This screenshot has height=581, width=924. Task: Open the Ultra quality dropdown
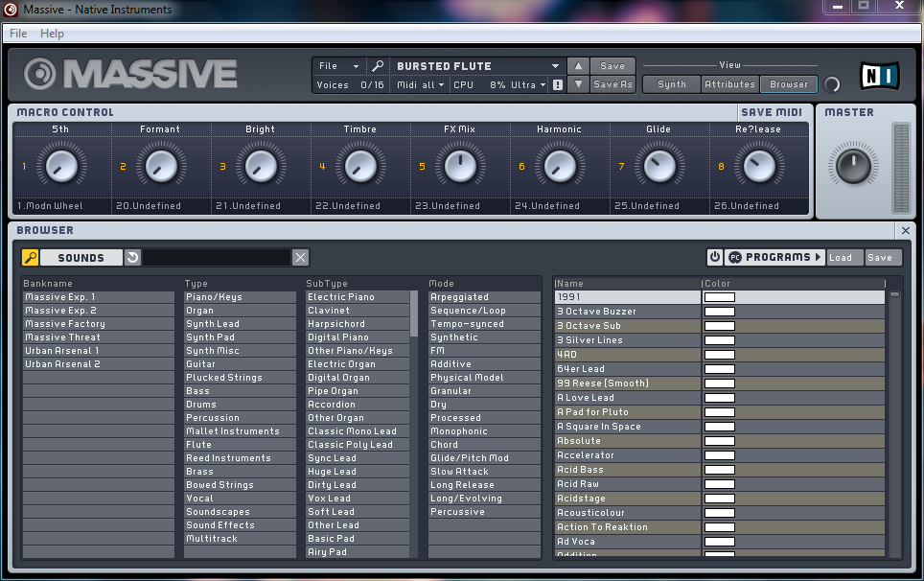click(528, 85)
